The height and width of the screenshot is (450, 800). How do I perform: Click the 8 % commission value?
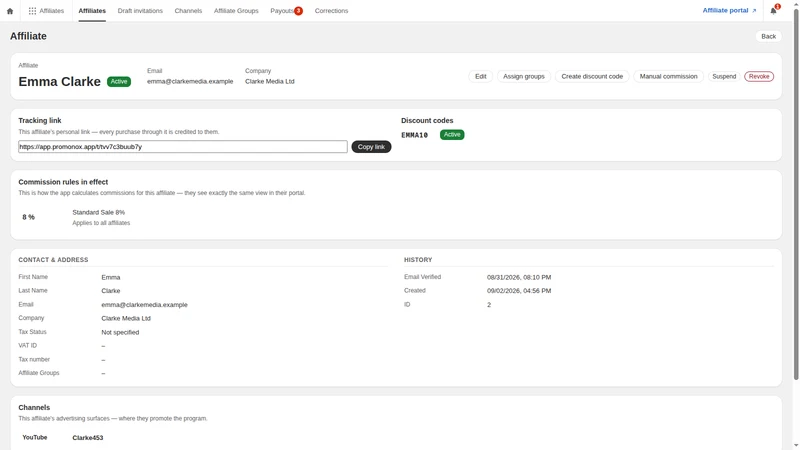[29, 217]
